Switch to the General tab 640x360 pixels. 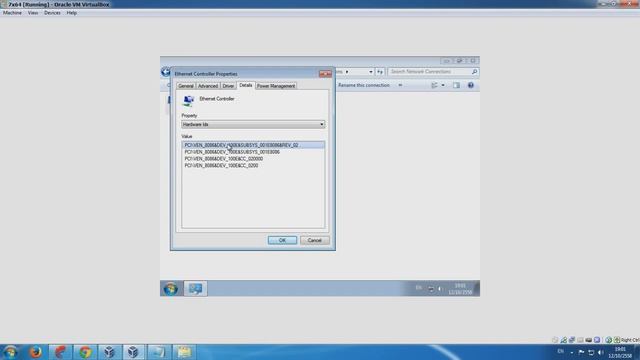pos(186,86)
